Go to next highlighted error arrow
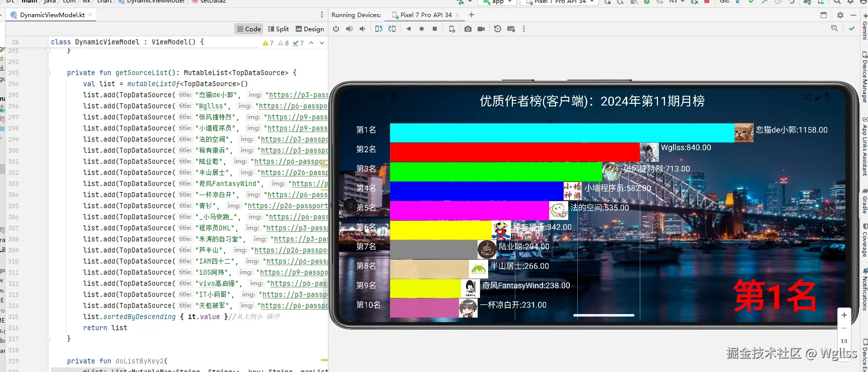 pos(322,43)
